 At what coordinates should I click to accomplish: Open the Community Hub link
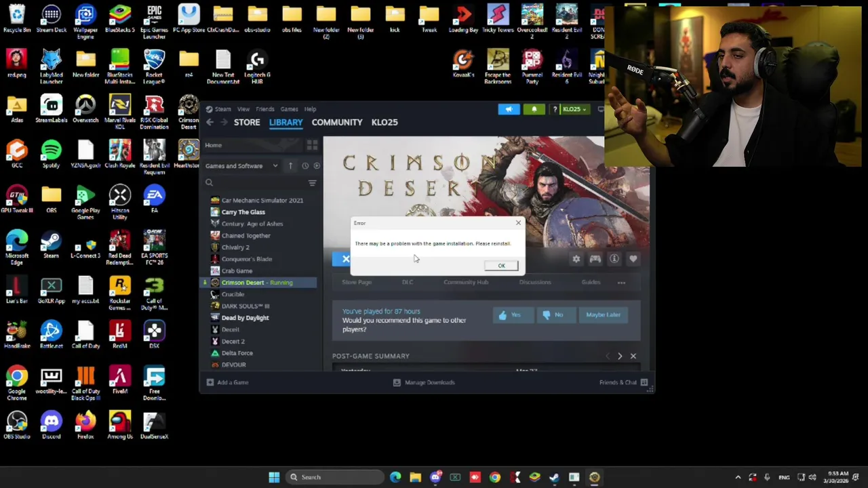pos(466,283)
